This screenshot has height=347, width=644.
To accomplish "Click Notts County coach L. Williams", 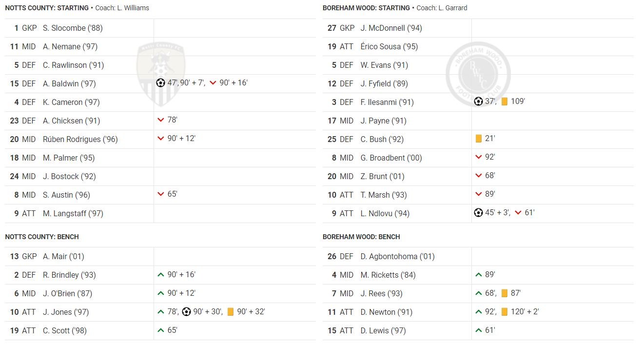I will [x=133, y=8].
